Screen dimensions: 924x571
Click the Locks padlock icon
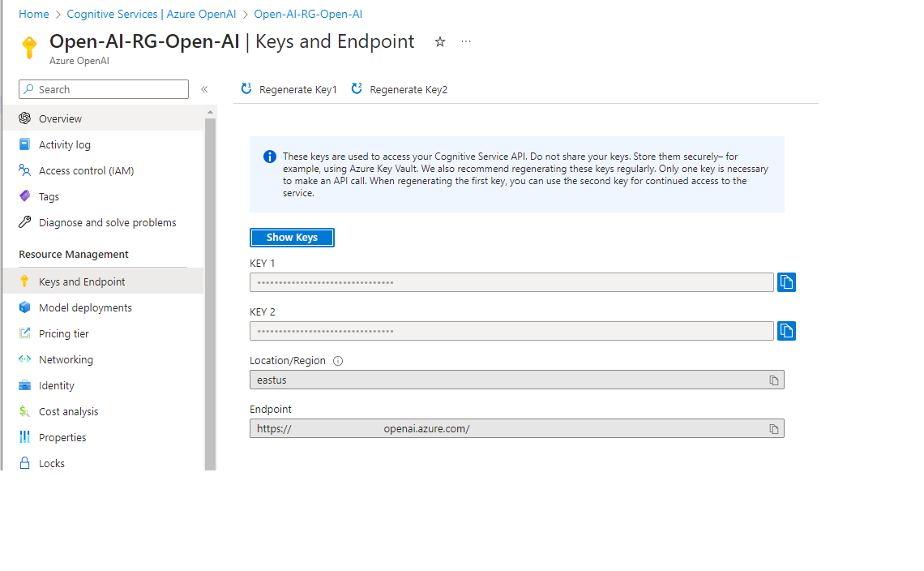(x=25, y=463)
